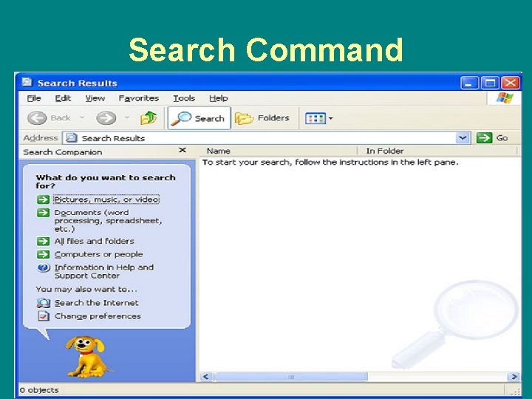Choose Documents (word processing, spreadsheet) search
This screenshot has height=399, width=532.
tap(108, 220)
